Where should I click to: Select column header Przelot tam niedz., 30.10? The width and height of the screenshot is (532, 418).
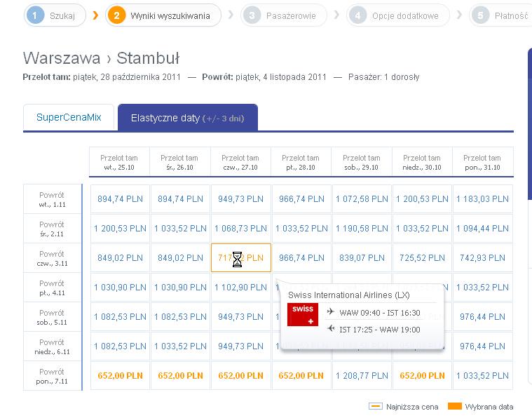[422, 162]
